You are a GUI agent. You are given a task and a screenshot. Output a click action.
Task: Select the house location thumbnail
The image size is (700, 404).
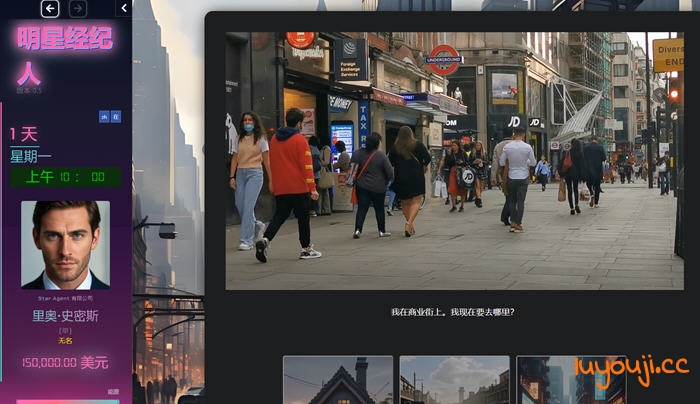click(x=338, y=380)
